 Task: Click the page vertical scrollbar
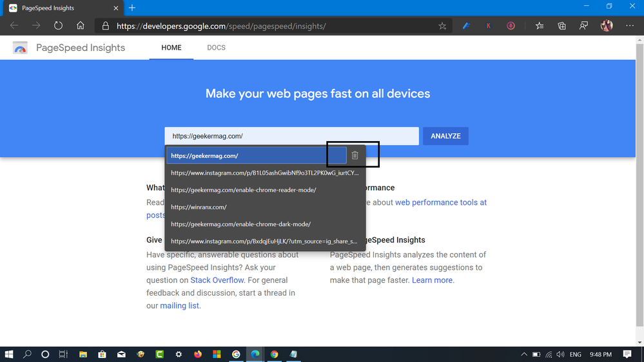click(x=639, y=185)
